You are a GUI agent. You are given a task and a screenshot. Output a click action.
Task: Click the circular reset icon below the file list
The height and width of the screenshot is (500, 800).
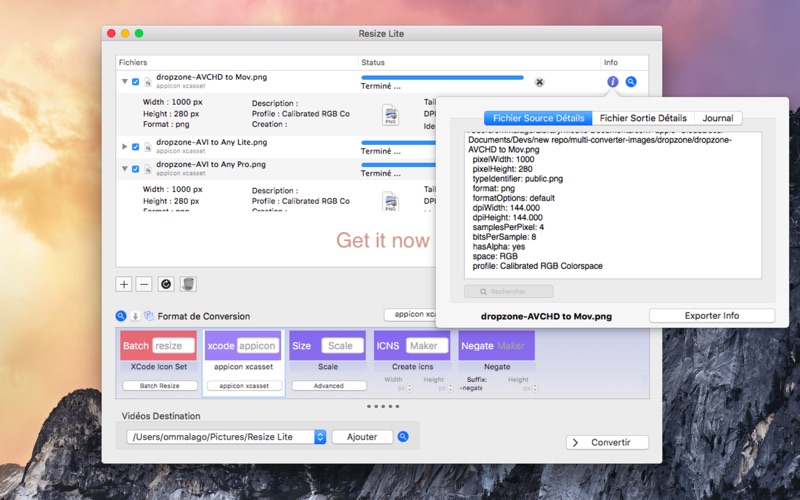coord(166,284)
